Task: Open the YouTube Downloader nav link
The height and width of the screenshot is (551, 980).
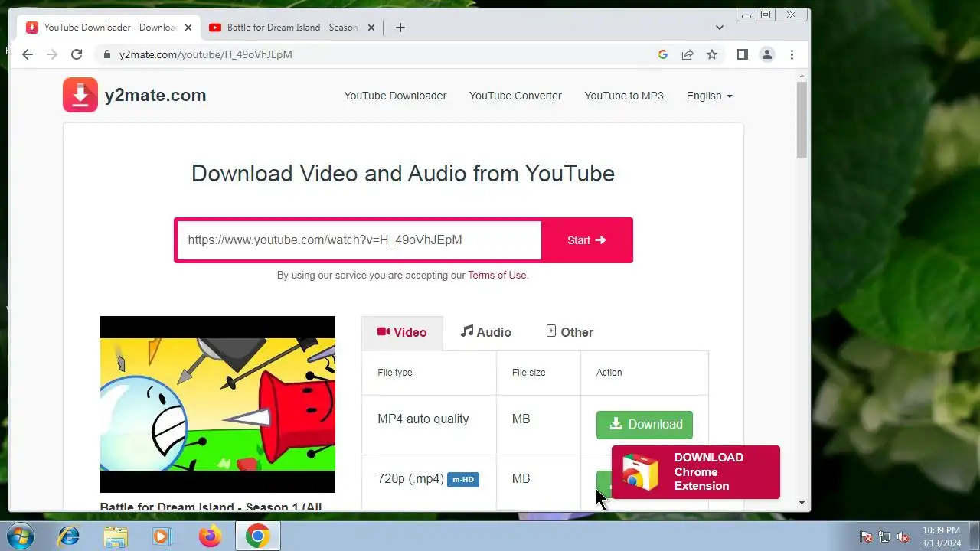Action: click(x=395, y=96)
